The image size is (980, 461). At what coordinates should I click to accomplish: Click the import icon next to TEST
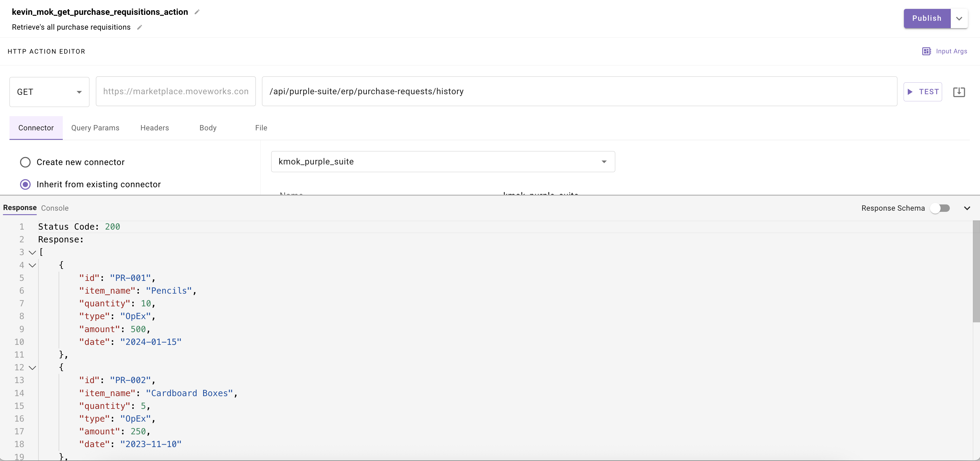[959, 92]
